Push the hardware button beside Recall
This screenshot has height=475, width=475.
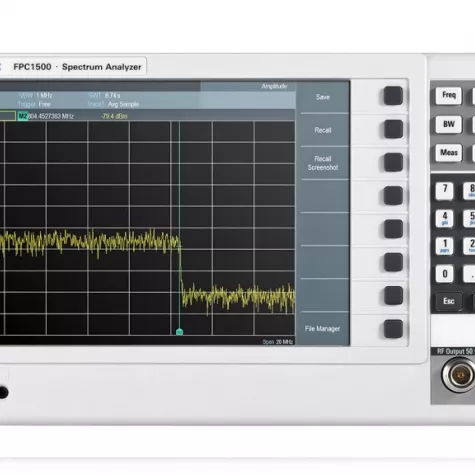point(393,129)
